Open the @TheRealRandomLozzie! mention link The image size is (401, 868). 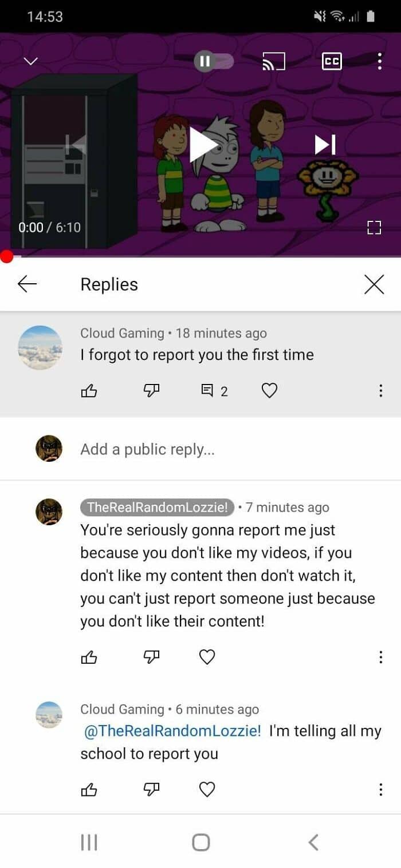point(172,731)
